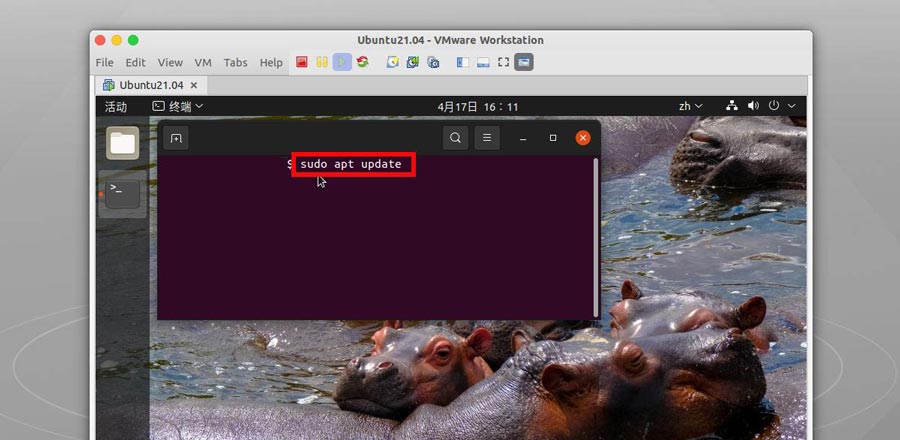900x440 pixels.
Task: Click the terminal vertical scrollbar
Action: pyautogui.click(x=596, y=237)
